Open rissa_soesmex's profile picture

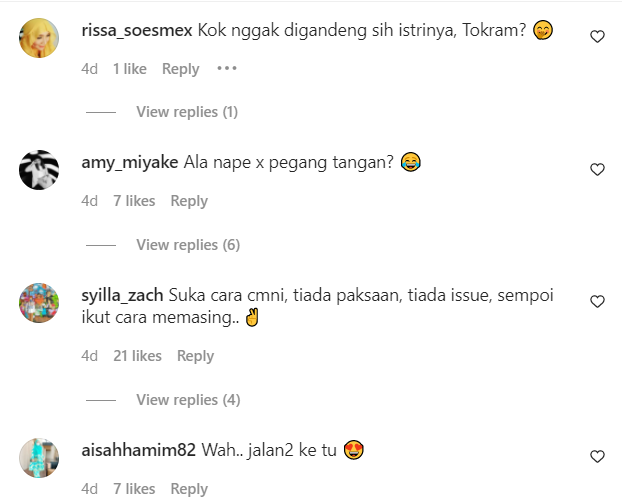(39, 38)
